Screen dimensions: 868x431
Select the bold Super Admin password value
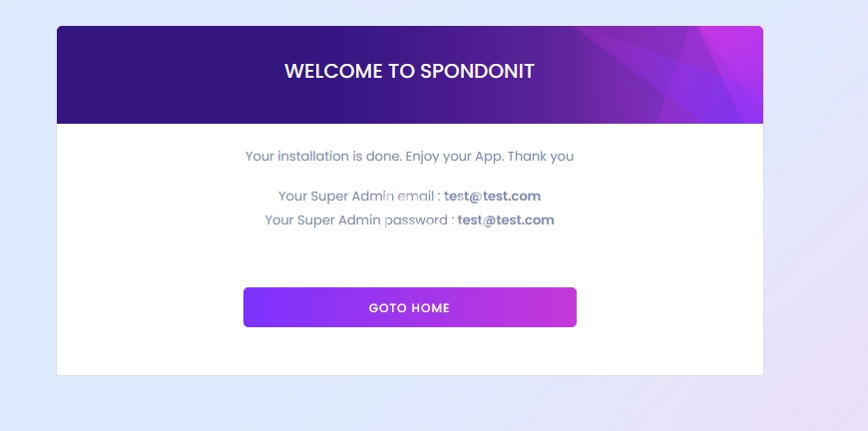coord(506,220)
